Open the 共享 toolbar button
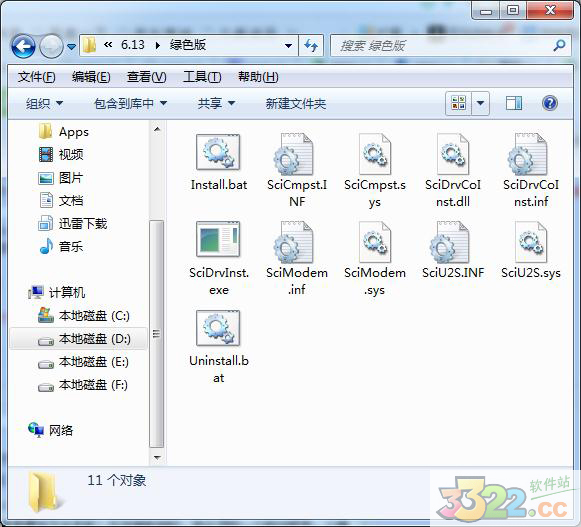 (x=216, y=103)
